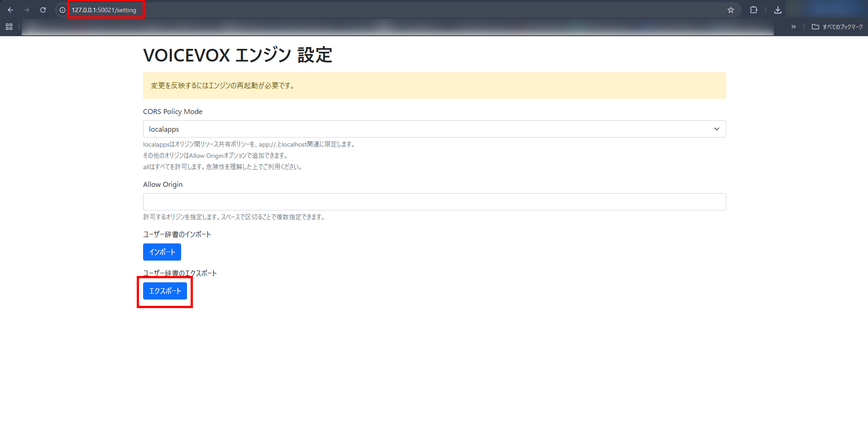
Task: Open the apps grid in bookmarks bar
Action: (9, 27)
